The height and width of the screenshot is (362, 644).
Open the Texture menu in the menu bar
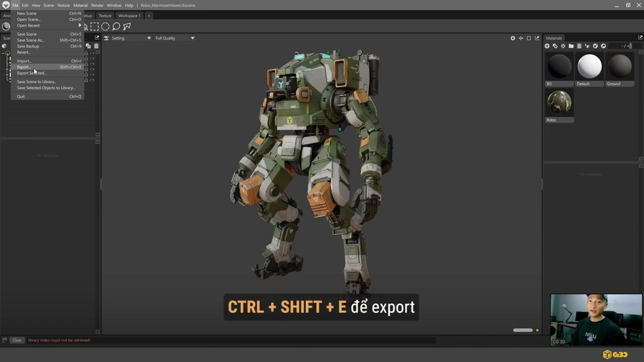pos(63,5)
